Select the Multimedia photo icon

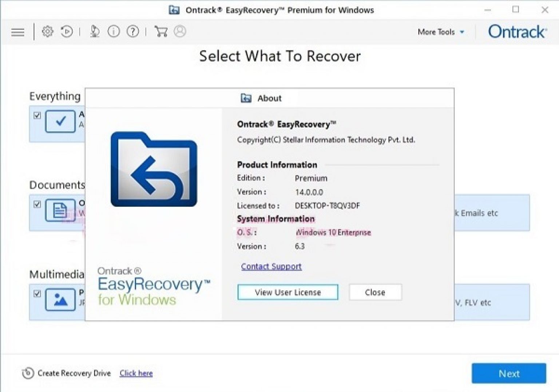point(60,300)
